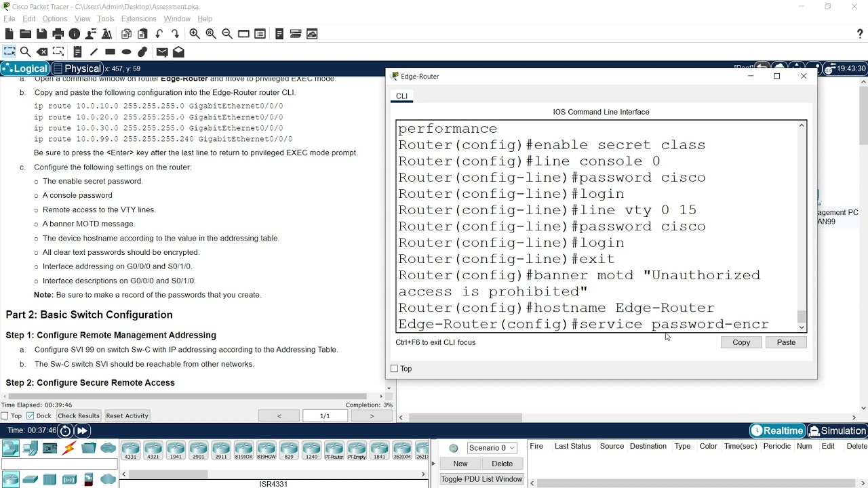Switch to Realtime mode

point(777,430)
